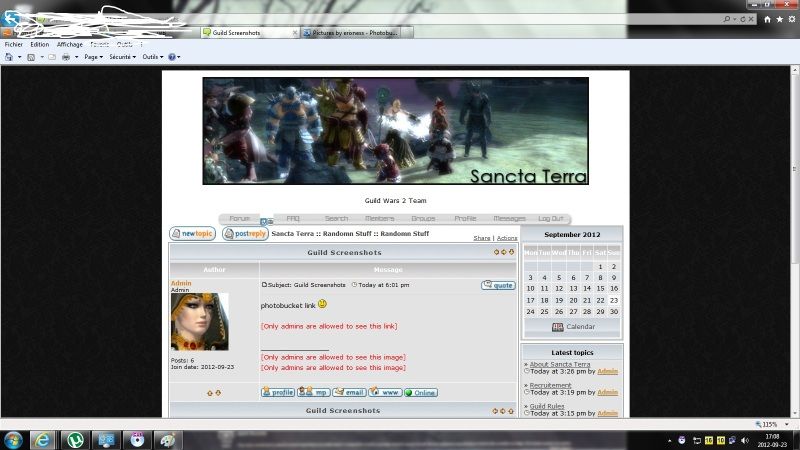Open Admin's profile button
This screenshot has width=800, height=450.
278,392
